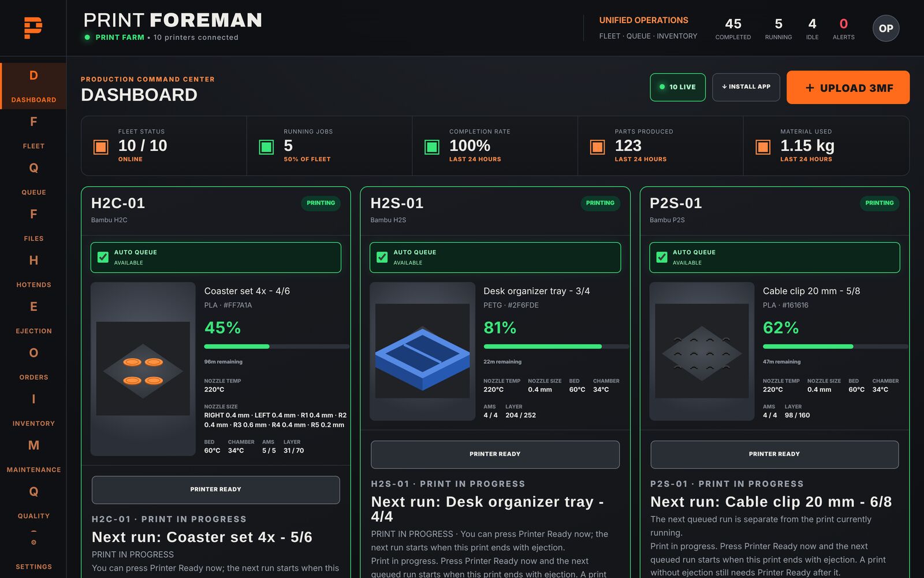This screenshot has height=578, width=924.
Task: Open Settings gear icon in sidebar
Action: click(33, 542)
